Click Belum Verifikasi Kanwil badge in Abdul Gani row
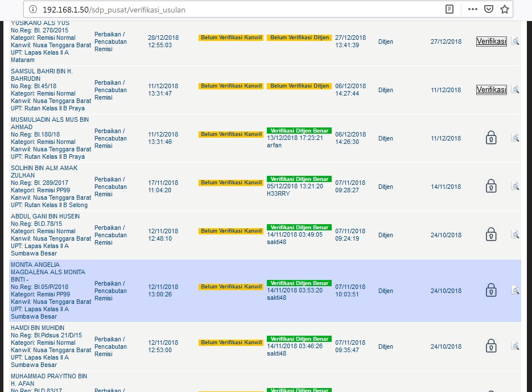Viewport: 532px width, 392px height. click(231, 231)
